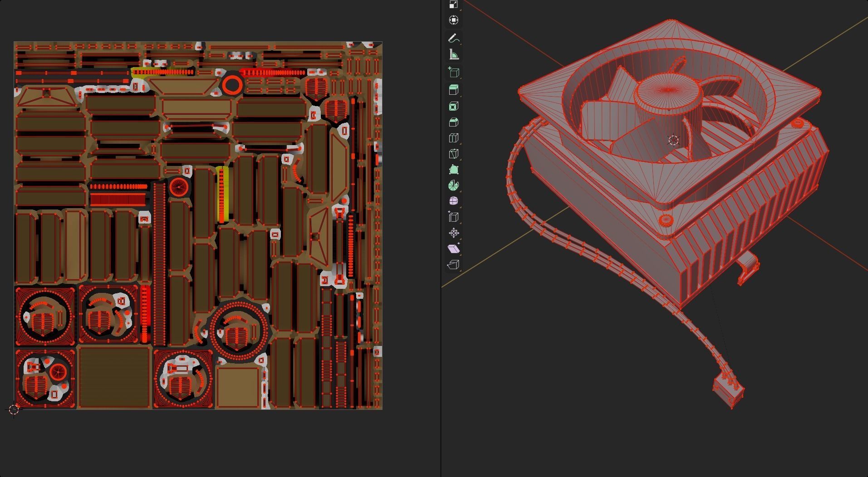Select the Scale tool
Screen dimensions: 868x477
pos(453,5)
